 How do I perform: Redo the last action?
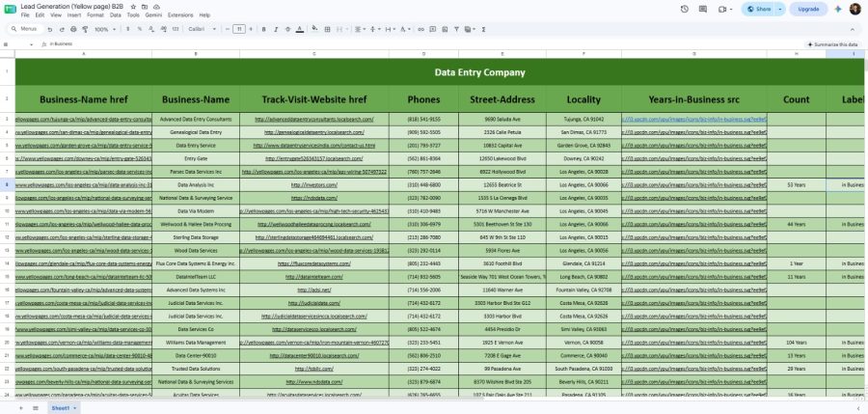[62, 29]
